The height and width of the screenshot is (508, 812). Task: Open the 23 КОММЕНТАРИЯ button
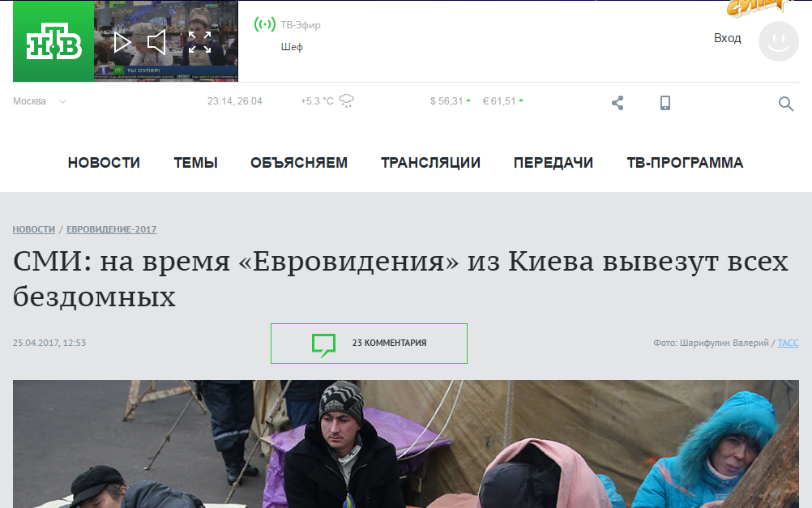[x=369, y=344]
